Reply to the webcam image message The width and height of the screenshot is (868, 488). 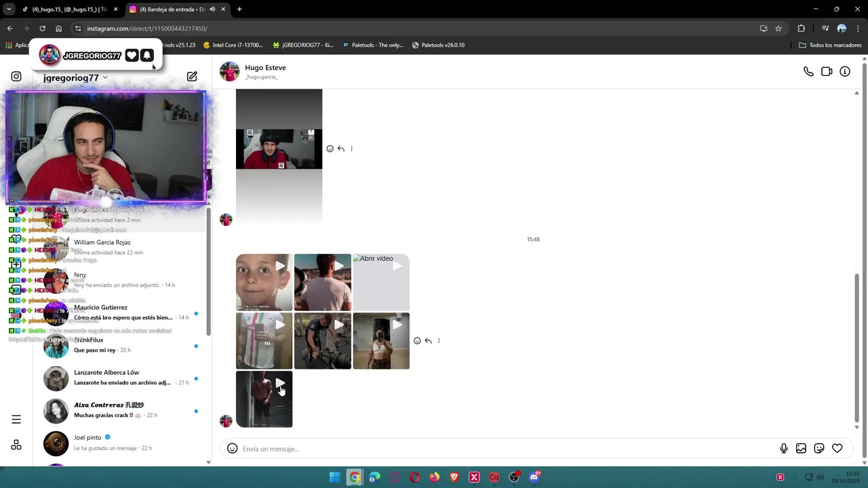click(x=341, y=148)
